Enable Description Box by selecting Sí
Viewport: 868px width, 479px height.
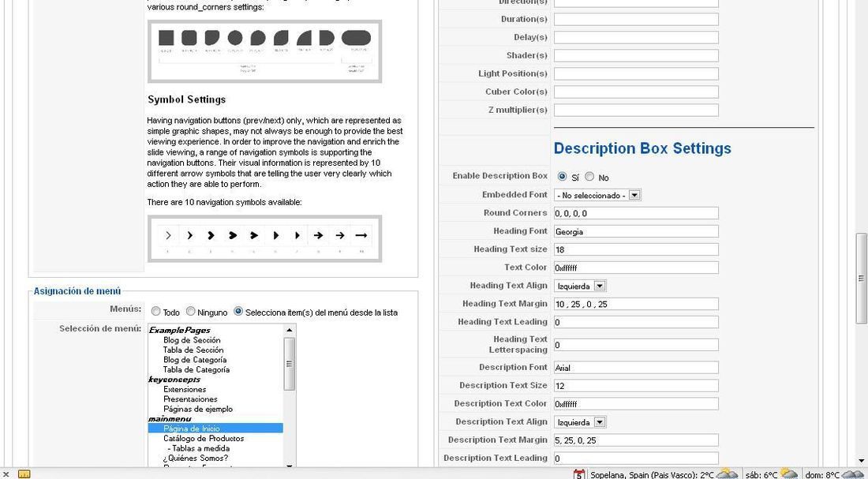click(562, 177)
